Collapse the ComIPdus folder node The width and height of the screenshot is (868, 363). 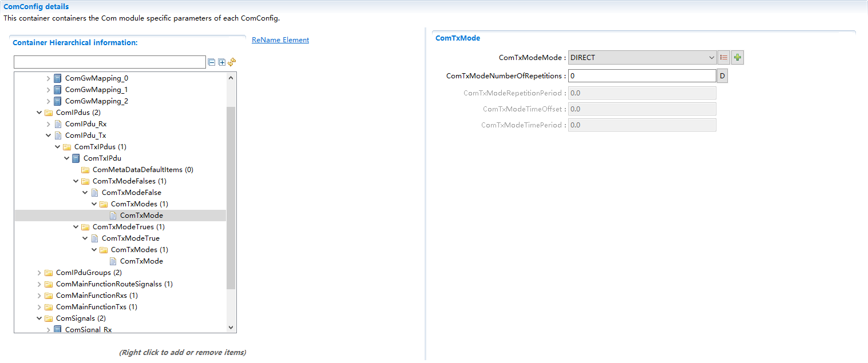[x=39, y=113]
